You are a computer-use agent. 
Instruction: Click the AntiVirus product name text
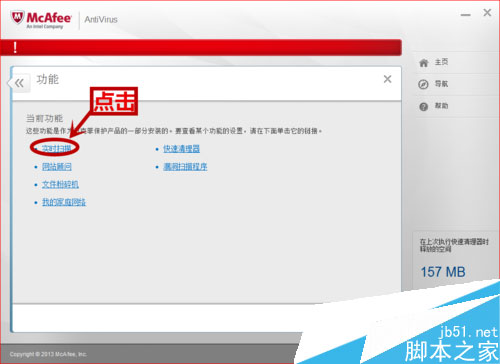point(101,20)
